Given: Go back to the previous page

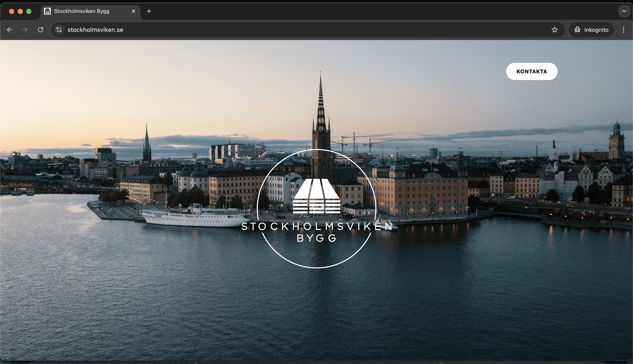Looking at the screenshot, I should click(x=9, y=30).
